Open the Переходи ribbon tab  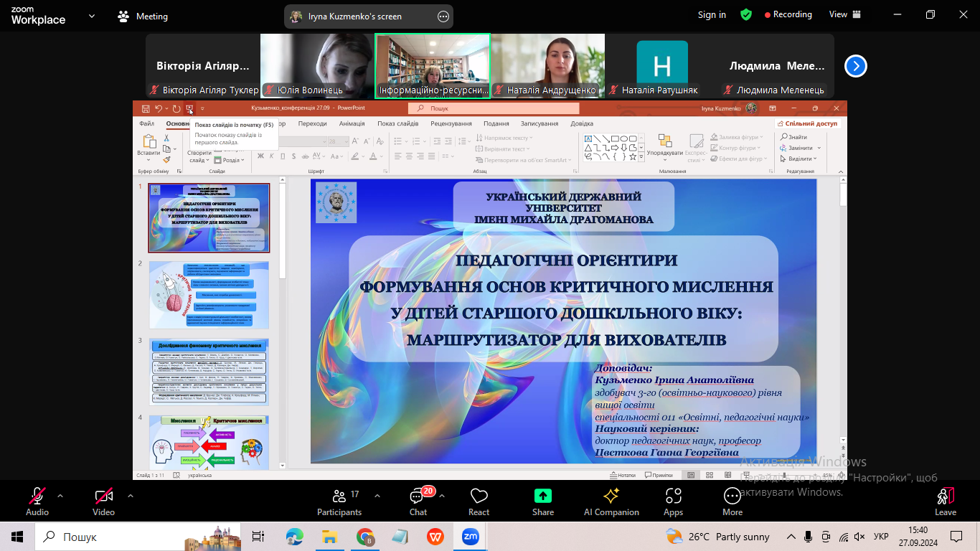click(312, 123)
